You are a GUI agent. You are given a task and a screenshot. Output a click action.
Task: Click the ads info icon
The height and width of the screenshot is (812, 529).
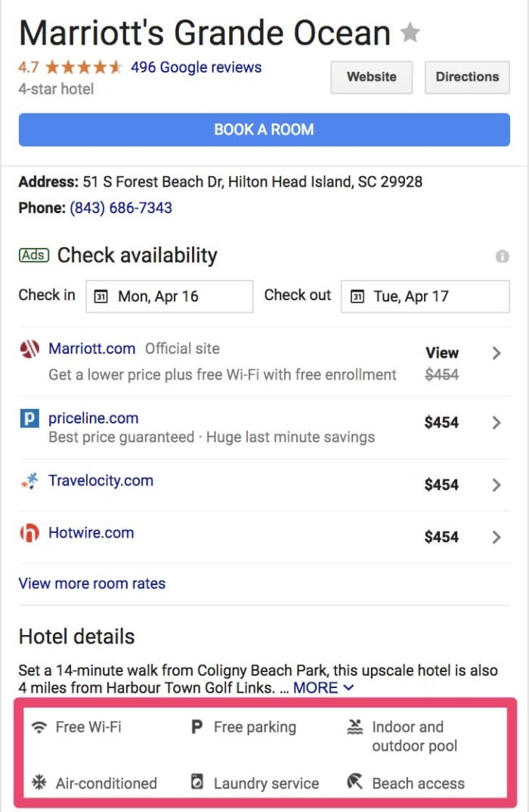pos(502,256)
